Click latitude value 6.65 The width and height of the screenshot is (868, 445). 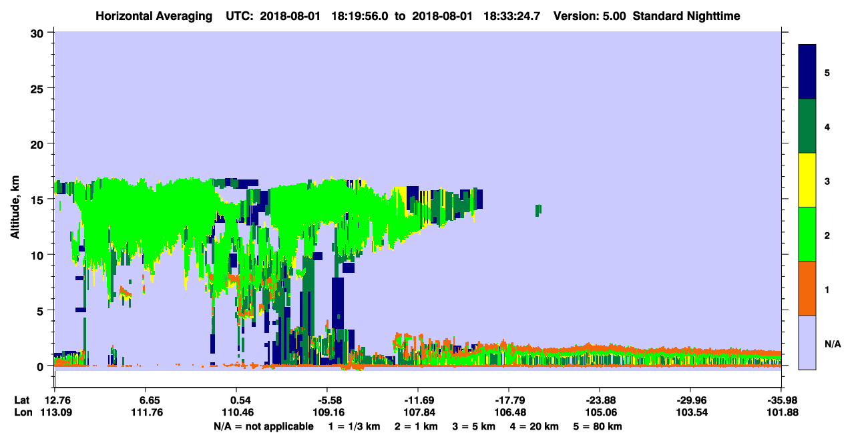pos(149,400)
